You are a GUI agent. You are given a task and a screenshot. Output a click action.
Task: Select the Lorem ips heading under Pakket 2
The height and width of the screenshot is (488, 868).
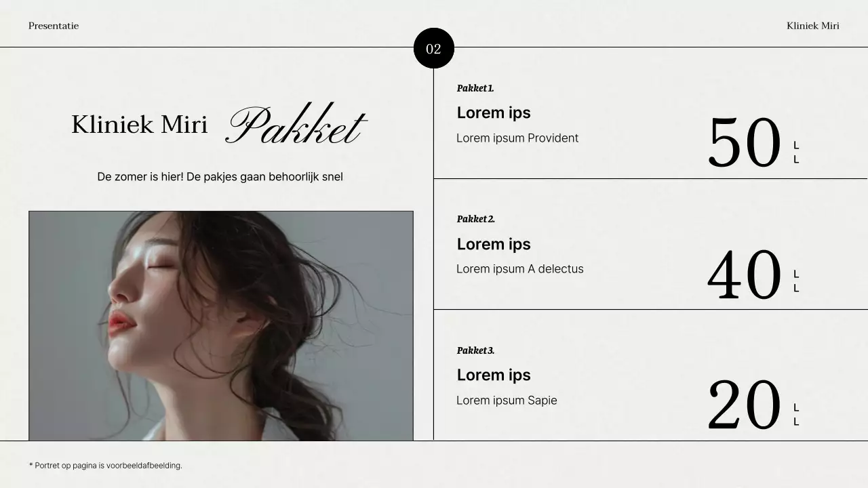(x=494, y=245)
